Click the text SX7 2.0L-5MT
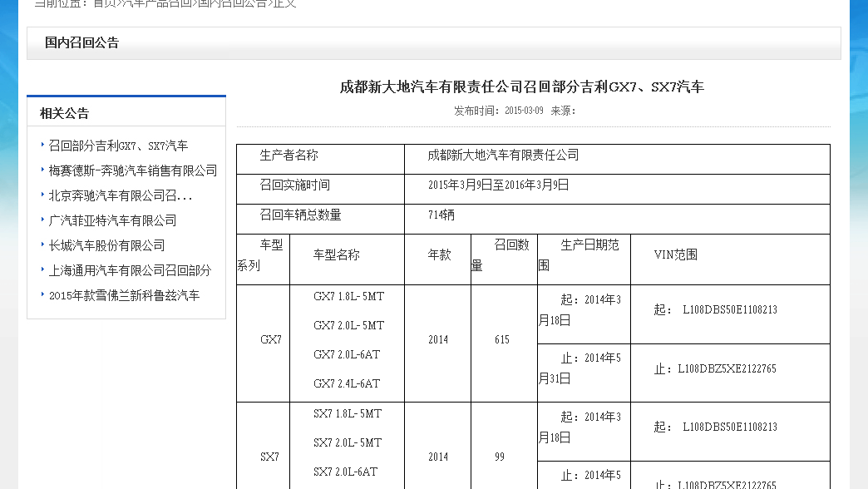Image resolution: width=868 pixels, height=489 pixels. tap(348, 443)
